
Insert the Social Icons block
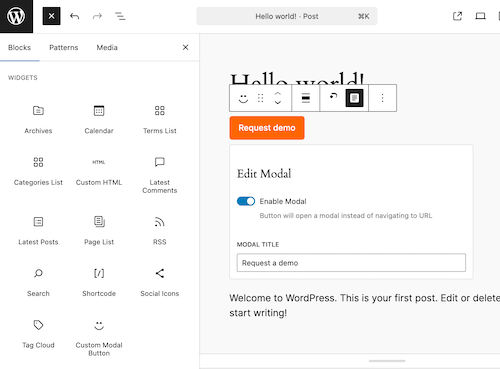[x=160, y=282]
